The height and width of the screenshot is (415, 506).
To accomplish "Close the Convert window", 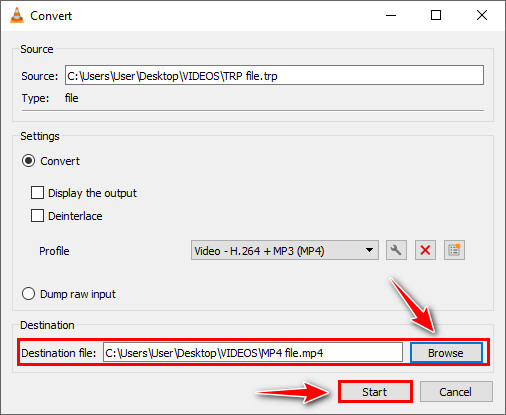I will (482, 15).
